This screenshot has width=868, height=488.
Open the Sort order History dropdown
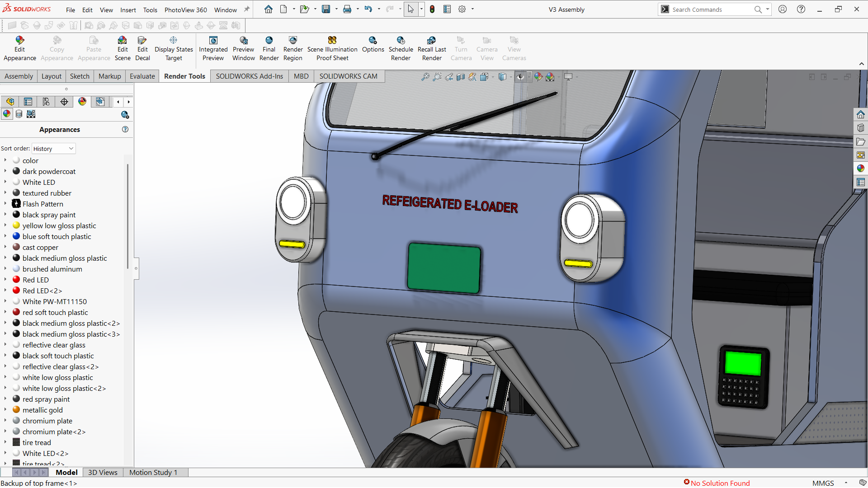(x=53, y=149)
